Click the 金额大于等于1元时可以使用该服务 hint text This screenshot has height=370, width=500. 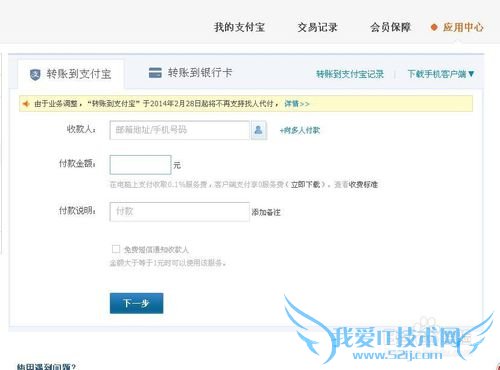[168, 263]
